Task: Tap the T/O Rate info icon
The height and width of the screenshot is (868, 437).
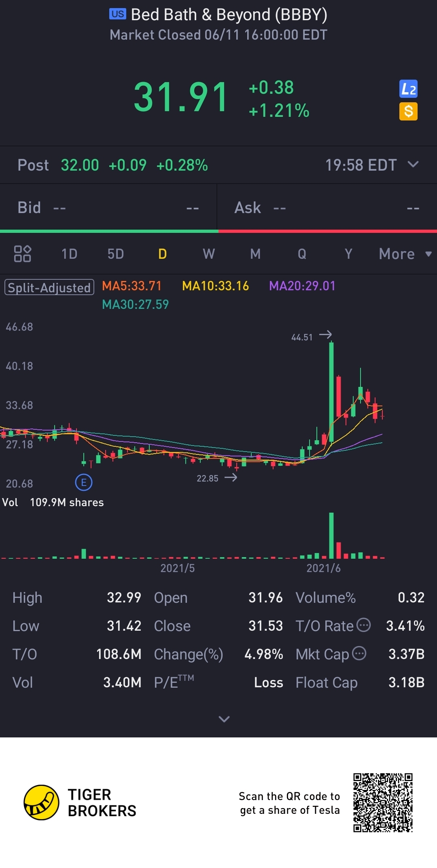Action: pyautogui.click(x=363, y=625)
